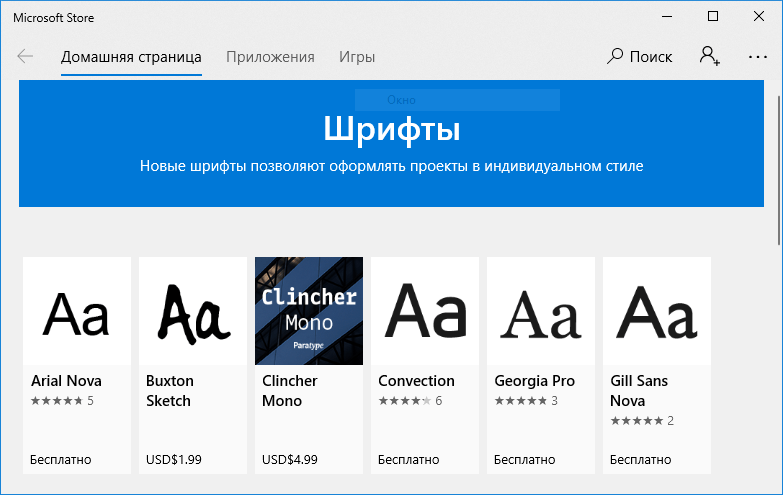
Task: Open the Arial Nova font thumbnail
Action: [x=77, y=311]
